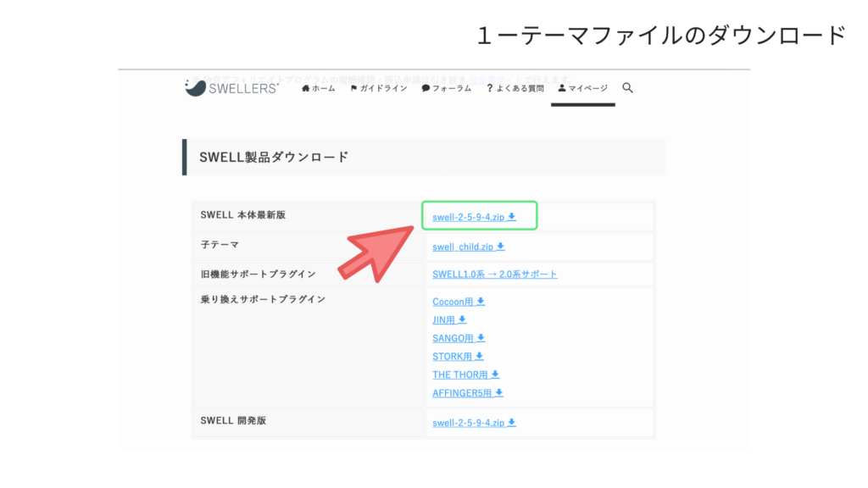Download the Cocoon用 support plugin
The width and height of the screenshot is (868, 488).
tap(459, 302)
